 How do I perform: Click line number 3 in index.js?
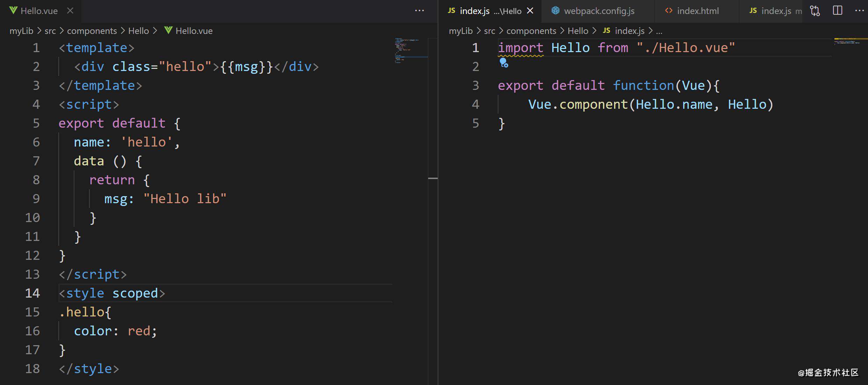pyautogui.click(x=475, y=85)
